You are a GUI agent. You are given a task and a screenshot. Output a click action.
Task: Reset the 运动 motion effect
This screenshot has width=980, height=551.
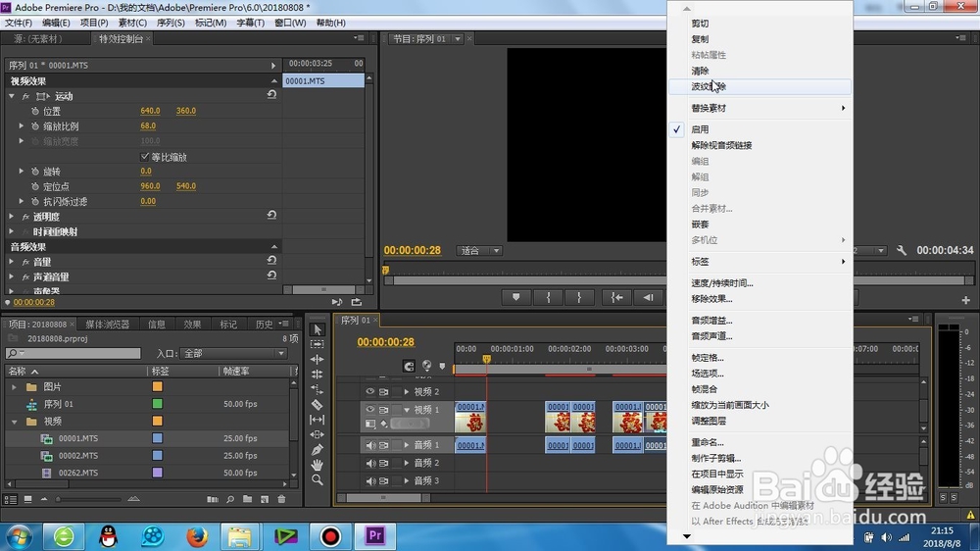tap(271, 95)
